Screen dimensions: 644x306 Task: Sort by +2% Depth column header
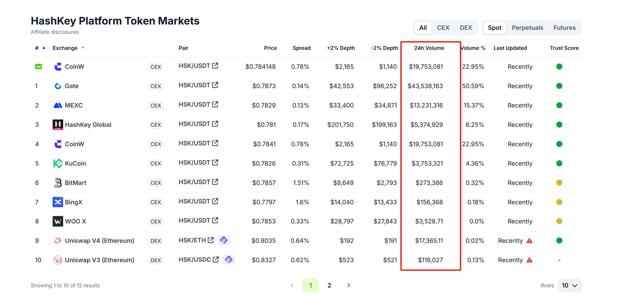(x=341, y=48)
